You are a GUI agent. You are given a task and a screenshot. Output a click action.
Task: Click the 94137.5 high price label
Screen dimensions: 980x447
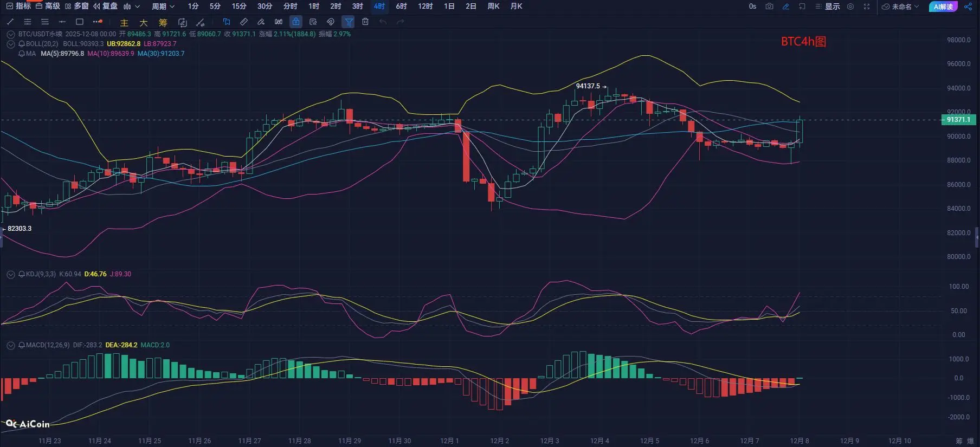[588, 86]
